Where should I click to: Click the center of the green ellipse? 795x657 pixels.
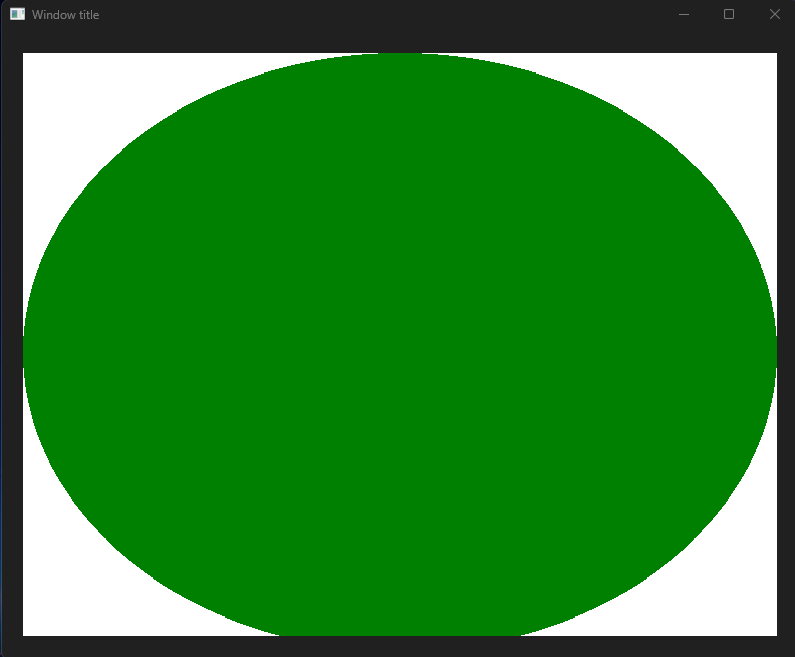[400, 345]
